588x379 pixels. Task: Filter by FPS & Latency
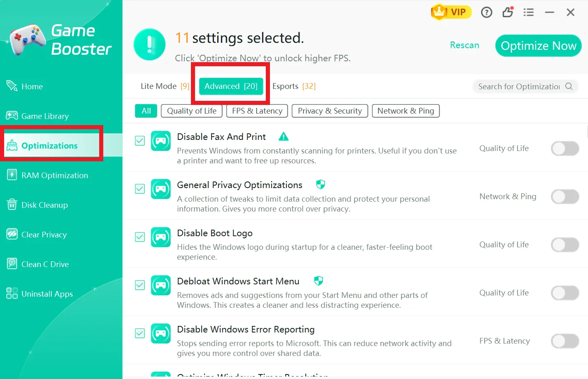coord(257,111)
